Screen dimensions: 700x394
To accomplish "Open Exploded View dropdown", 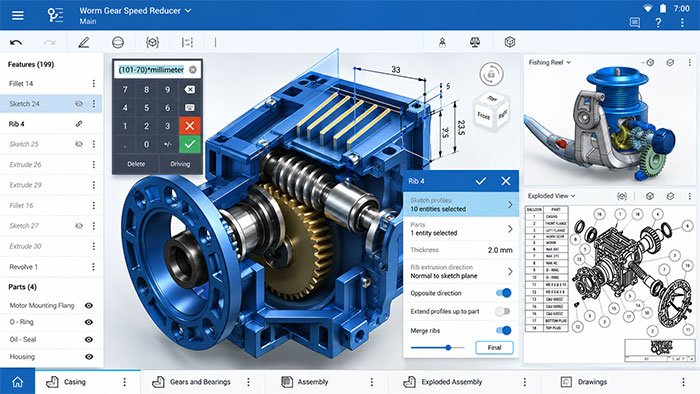I will [573, 196].
